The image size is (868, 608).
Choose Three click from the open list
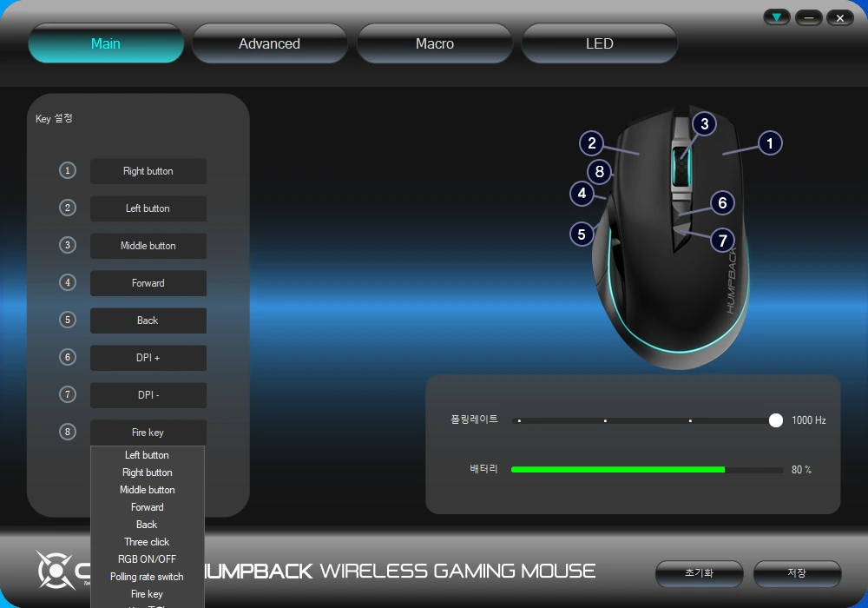click(x=148, y=541)
